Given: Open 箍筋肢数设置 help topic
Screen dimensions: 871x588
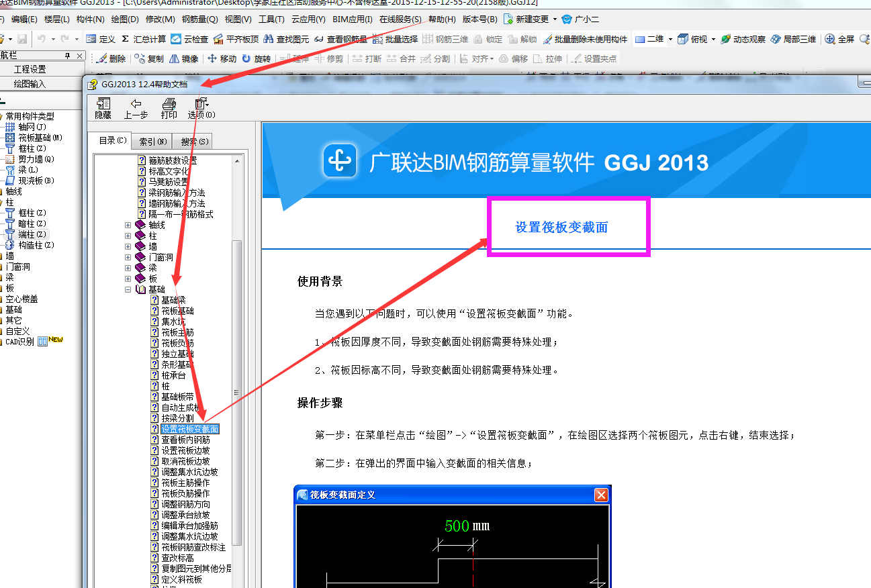Looking at the screenshot, I should [x=173, y=160].
